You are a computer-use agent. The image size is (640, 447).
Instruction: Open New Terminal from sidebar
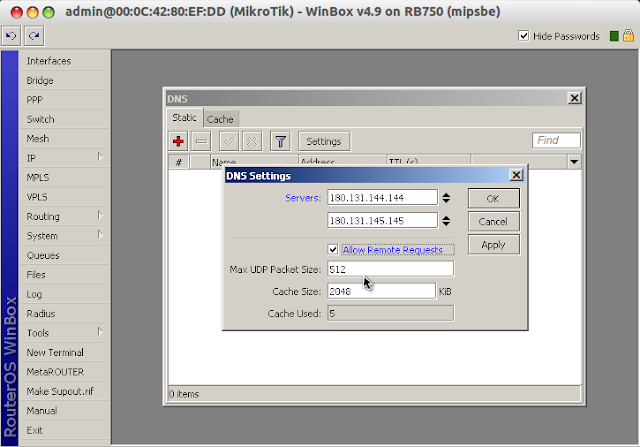tap(64, 352)
